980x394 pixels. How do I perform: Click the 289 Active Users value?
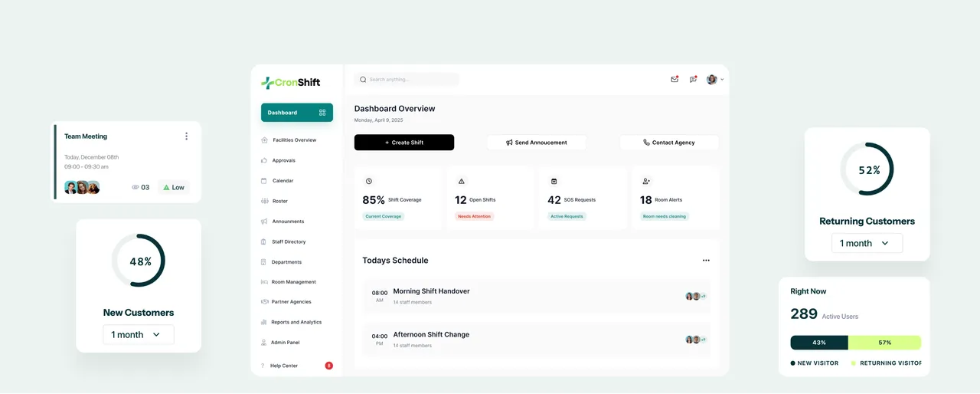804,314
